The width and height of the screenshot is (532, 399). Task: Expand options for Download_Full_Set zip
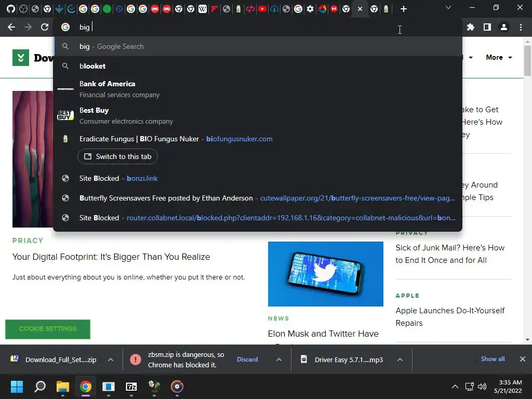coord(111,360)
